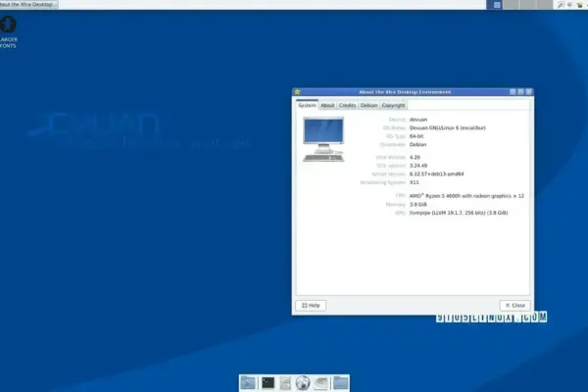Switch to the second workspace in the pager
This screenshot has width=588, height=392.
pos(512,5)
